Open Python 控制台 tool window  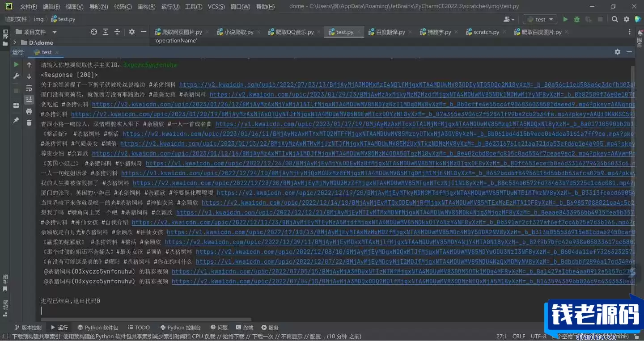click(180, 328)
